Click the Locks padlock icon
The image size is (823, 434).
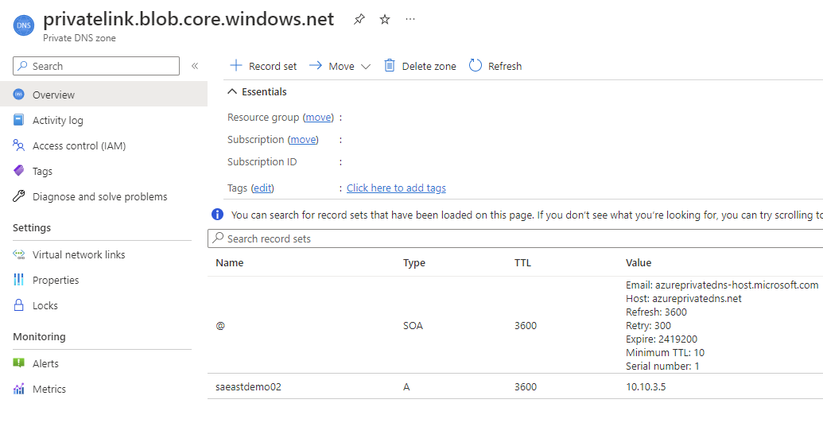coord(18,305)
